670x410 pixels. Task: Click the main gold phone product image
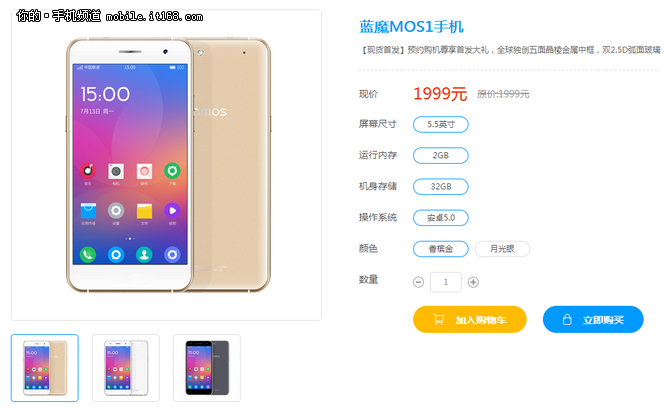[x=168, y=165]
